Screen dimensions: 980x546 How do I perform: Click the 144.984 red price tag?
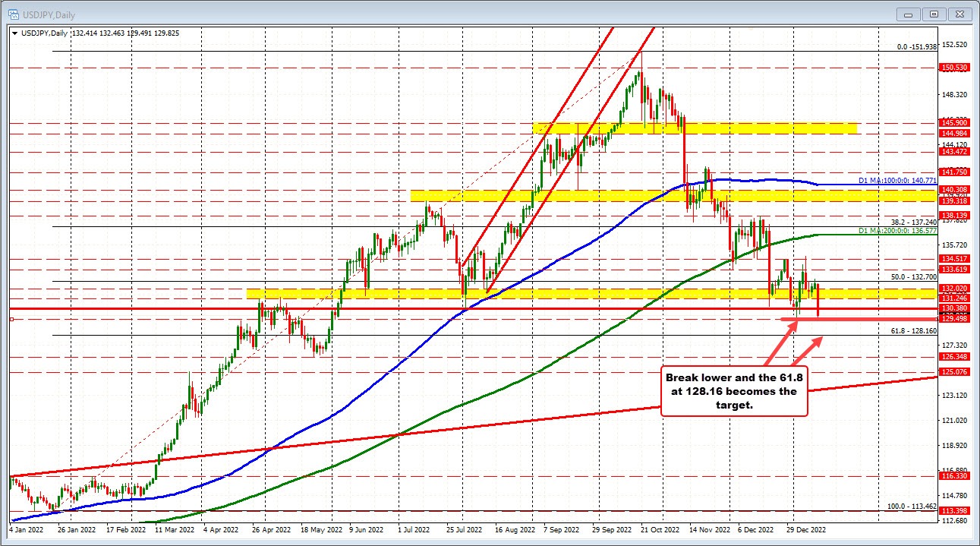point(953,134)
